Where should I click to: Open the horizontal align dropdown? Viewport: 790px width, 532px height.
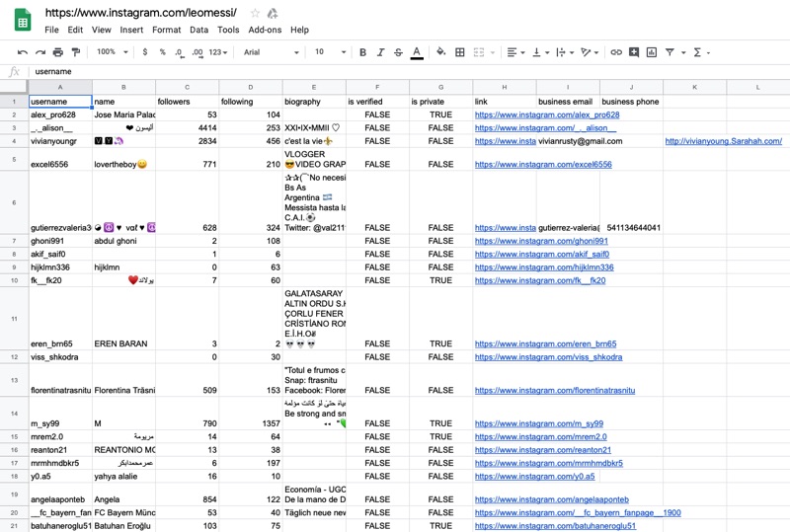tap(515, 52)
